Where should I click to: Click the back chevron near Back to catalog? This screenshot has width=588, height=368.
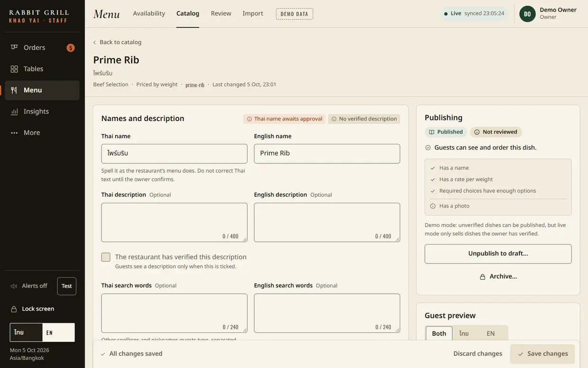click(x=94, y=42)
